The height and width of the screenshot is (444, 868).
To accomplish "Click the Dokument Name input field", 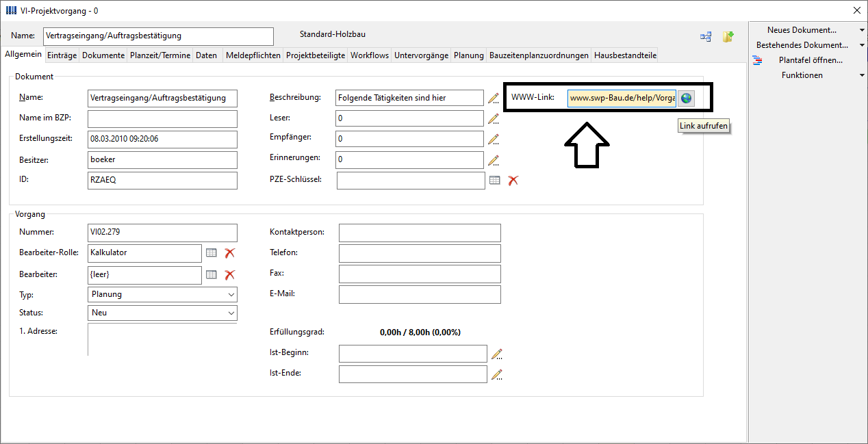I will 163,99.
